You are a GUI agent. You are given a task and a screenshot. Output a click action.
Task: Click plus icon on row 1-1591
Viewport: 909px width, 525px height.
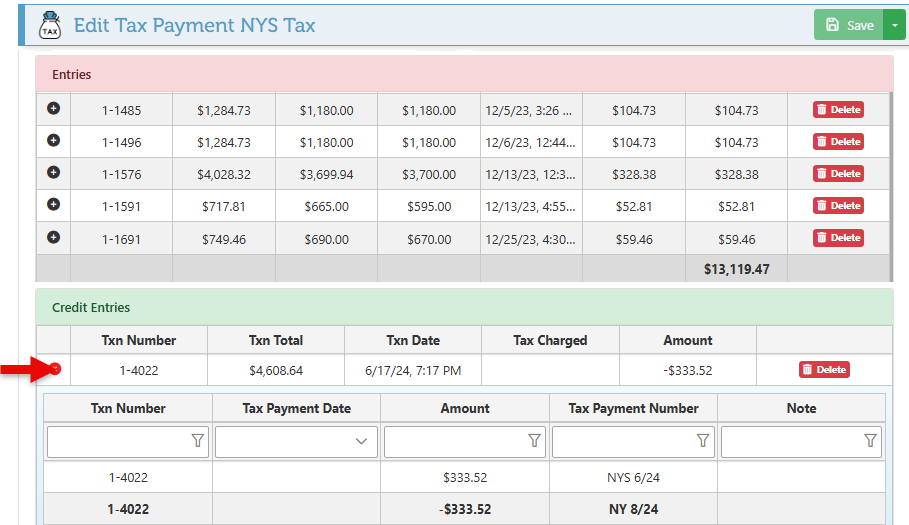coord(54,205)
